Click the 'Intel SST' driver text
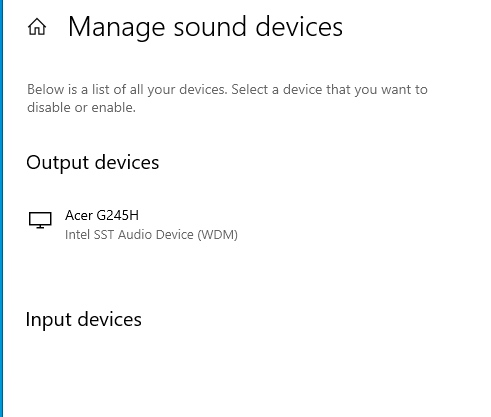 coord(90,235)
